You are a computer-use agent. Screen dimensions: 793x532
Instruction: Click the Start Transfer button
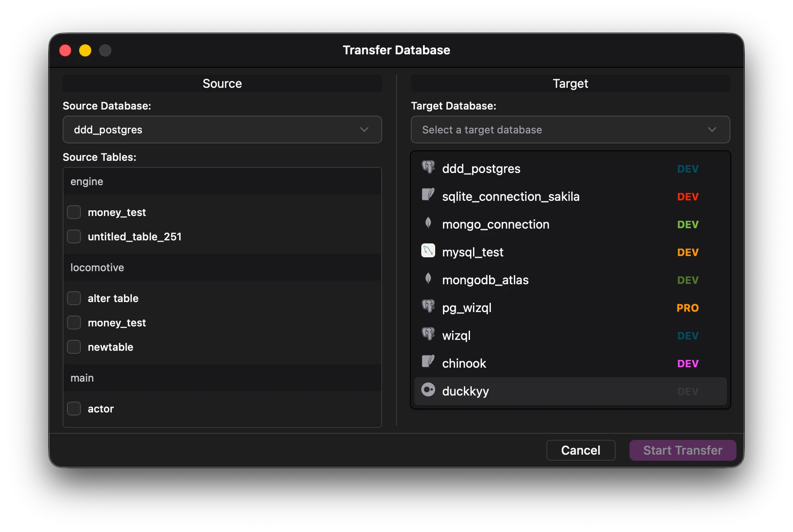(682, 450)
